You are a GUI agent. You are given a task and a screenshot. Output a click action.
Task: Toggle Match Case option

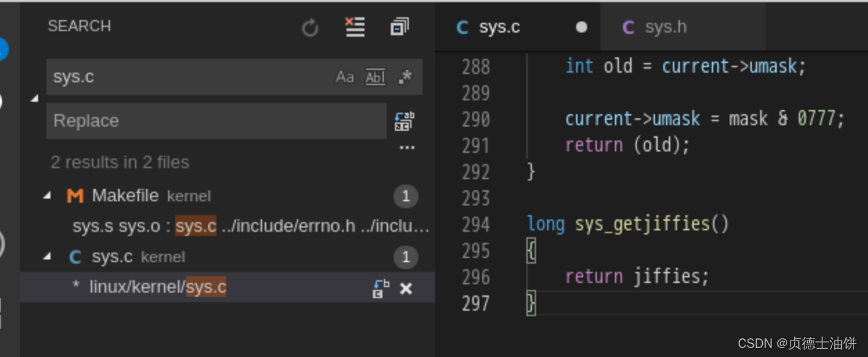(x=344, y=77)
